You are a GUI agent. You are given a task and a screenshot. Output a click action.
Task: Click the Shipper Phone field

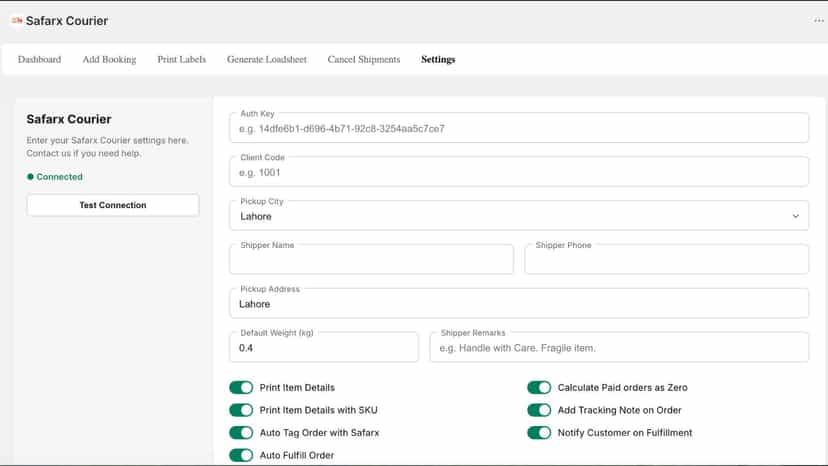click(x=666, y=259)
